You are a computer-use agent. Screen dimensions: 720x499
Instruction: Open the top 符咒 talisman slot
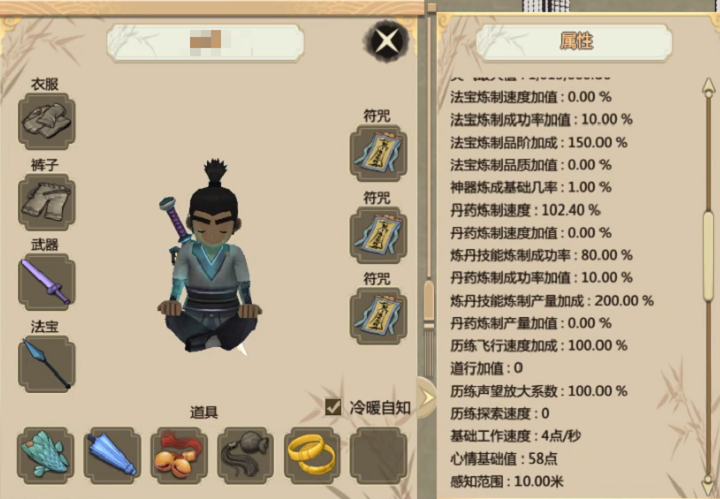378,153
